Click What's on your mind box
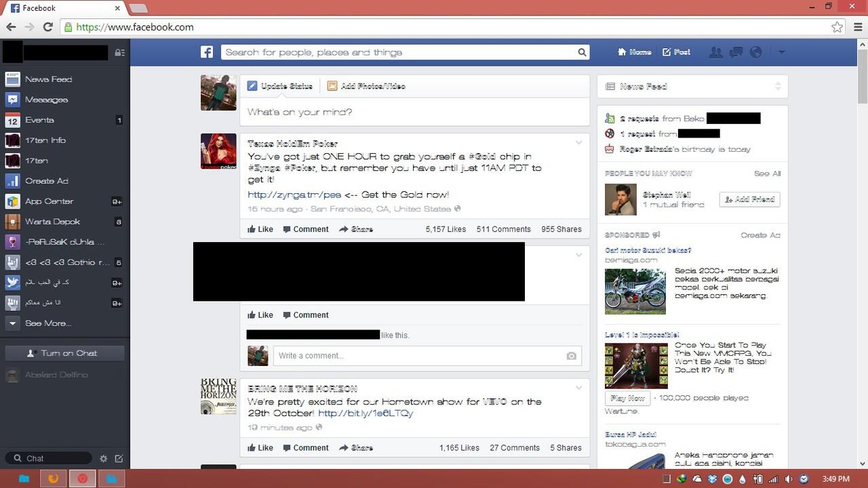 [x=414, y=112]
